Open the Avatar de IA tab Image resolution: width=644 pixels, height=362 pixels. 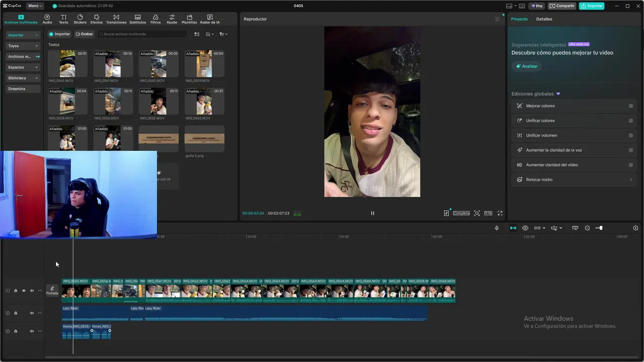210,19
